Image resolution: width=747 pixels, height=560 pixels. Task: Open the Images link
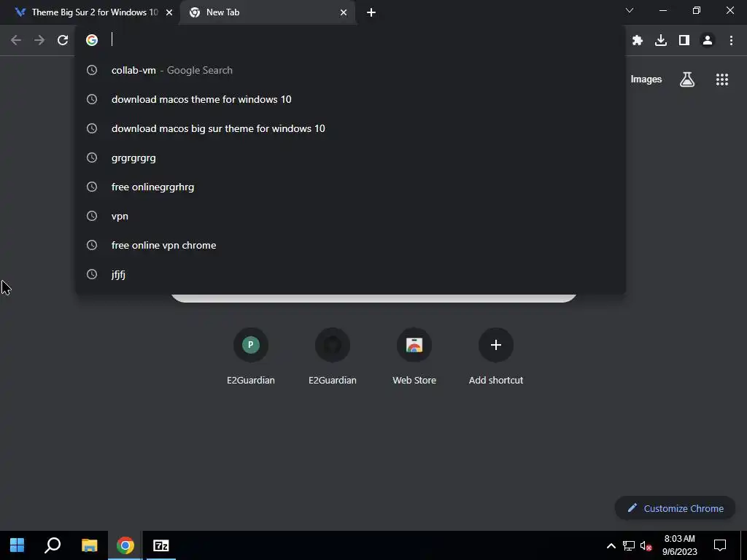[646, 79]
